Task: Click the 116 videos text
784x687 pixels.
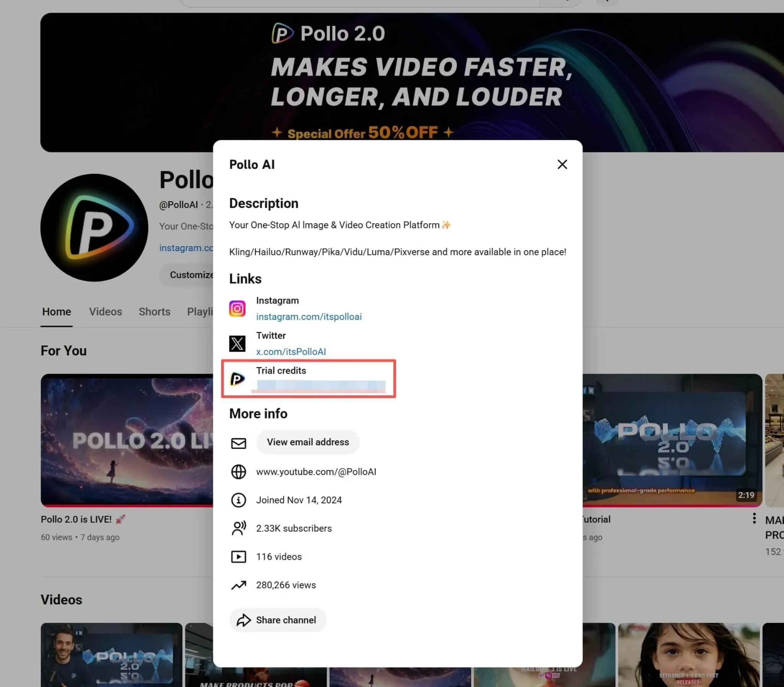Action: (279, 557)
